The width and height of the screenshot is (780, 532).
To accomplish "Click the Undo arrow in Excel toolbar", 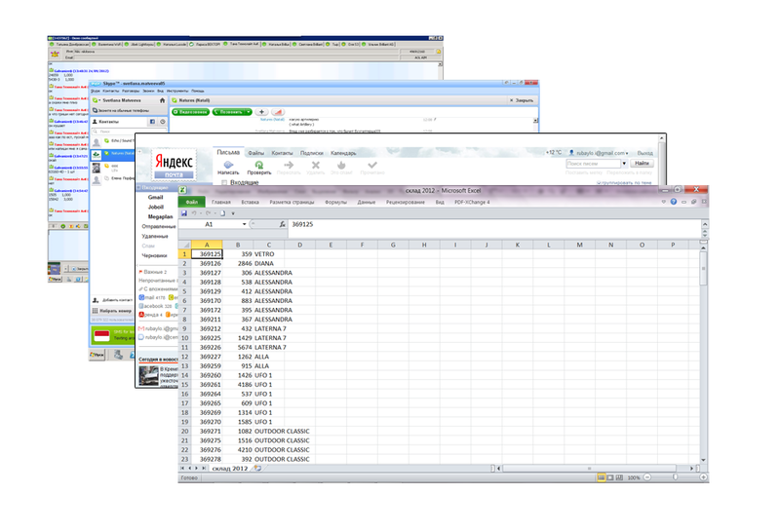I will pyautogui.click(x=194, y=213).
